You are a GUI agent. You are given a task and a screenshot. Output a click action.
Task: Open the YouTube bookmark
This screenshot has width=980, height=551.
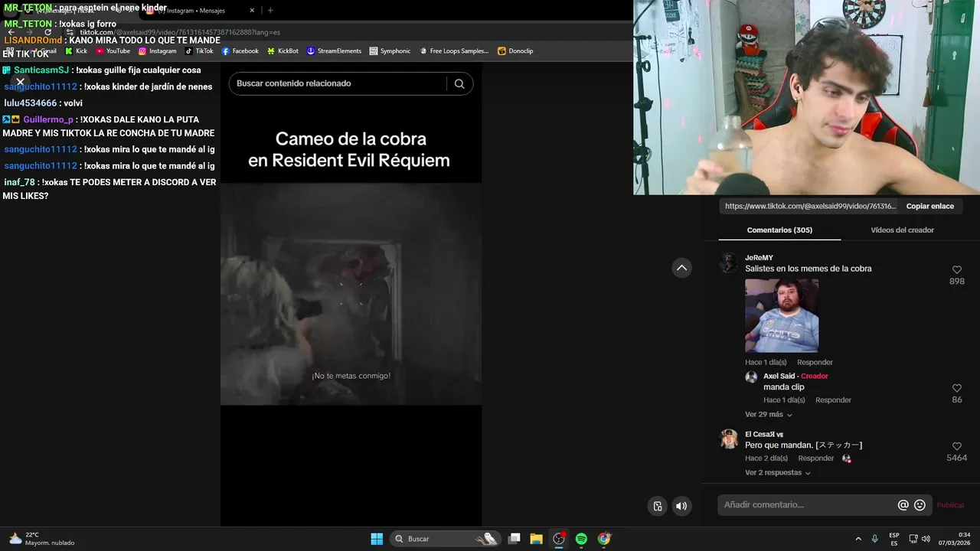point(113,51)
